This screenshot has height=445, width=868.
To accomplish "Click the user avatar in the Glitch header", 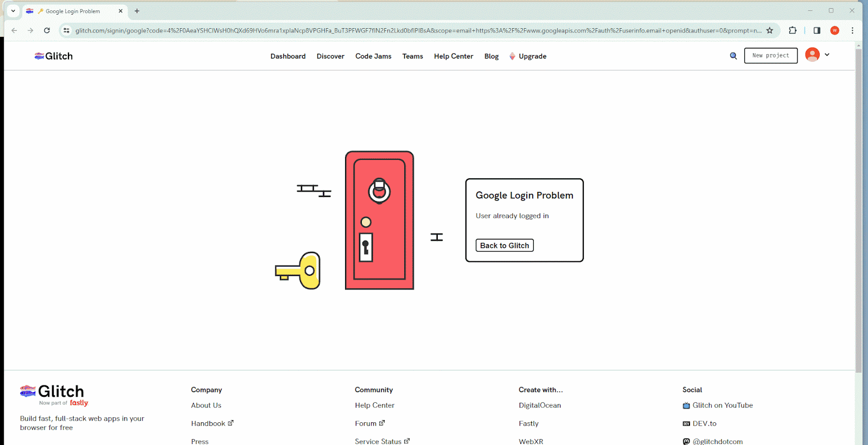I will (812, 55).
